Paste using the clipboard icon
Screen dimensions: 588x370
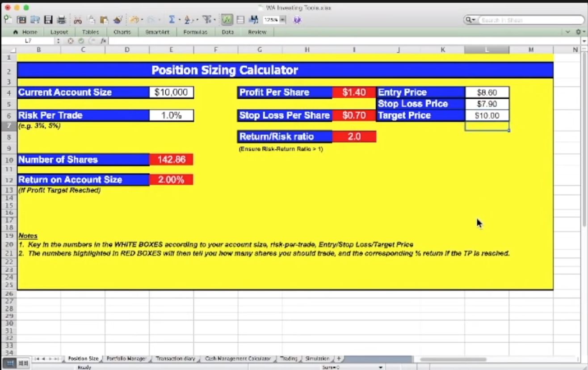(x=104, y=20)
